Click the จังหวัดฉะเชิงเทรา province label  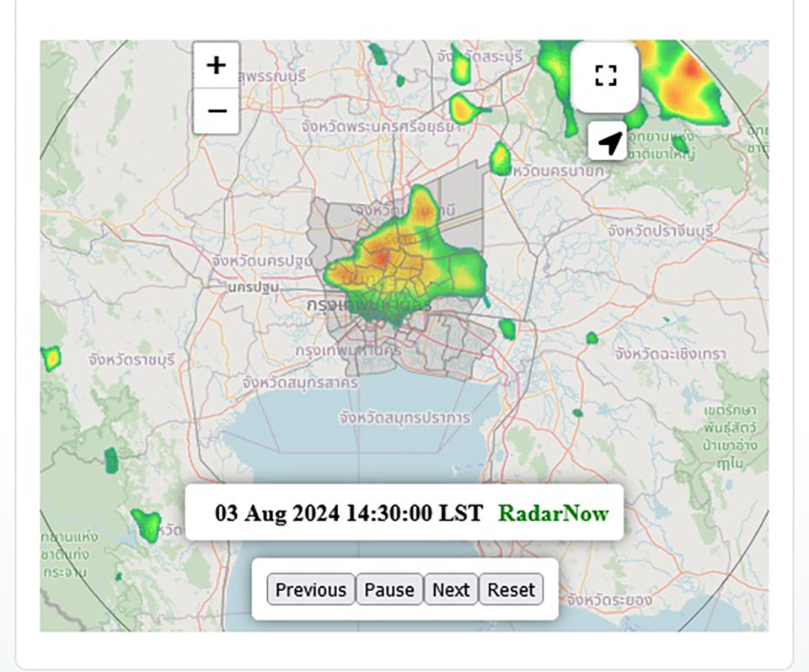click(x=670, y=354)
